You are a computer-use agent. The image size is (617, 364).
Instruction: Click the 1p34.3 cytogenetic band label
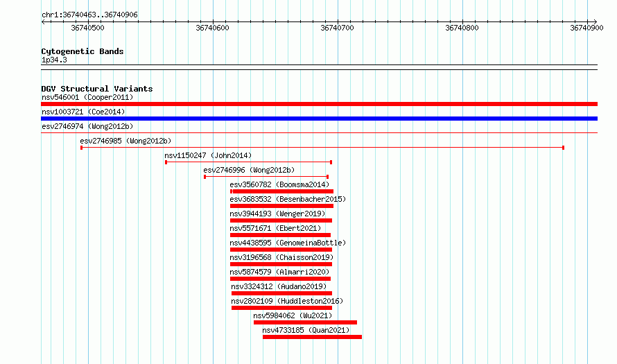click(54, 60)
